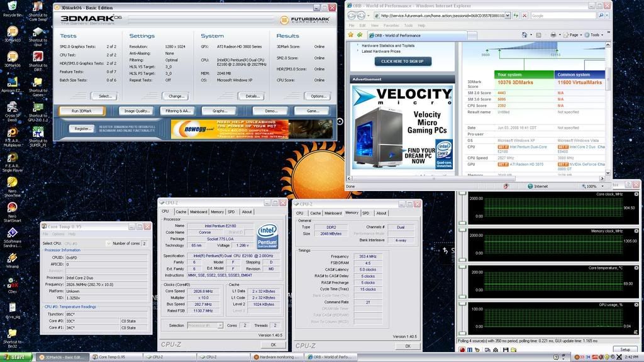Switch to Core Temp 0.95 on the taskbar
Viewport: 644px width, 362px height.
tap(116, 357)
